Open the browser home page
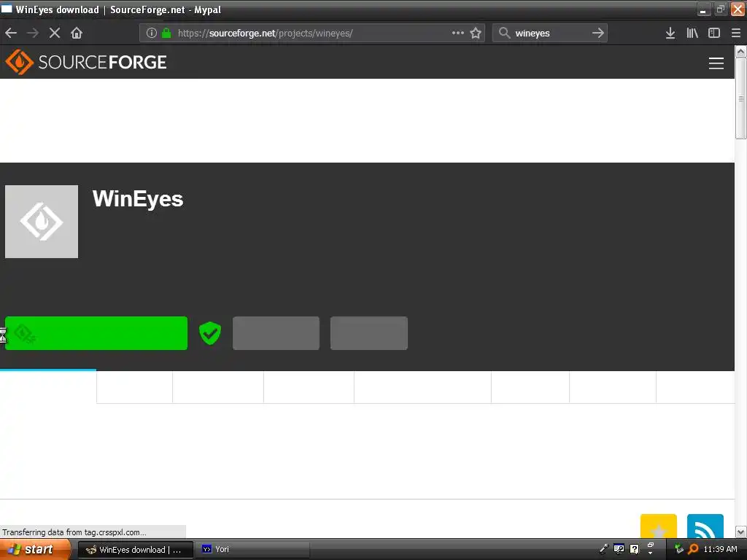 pos(76,33)
